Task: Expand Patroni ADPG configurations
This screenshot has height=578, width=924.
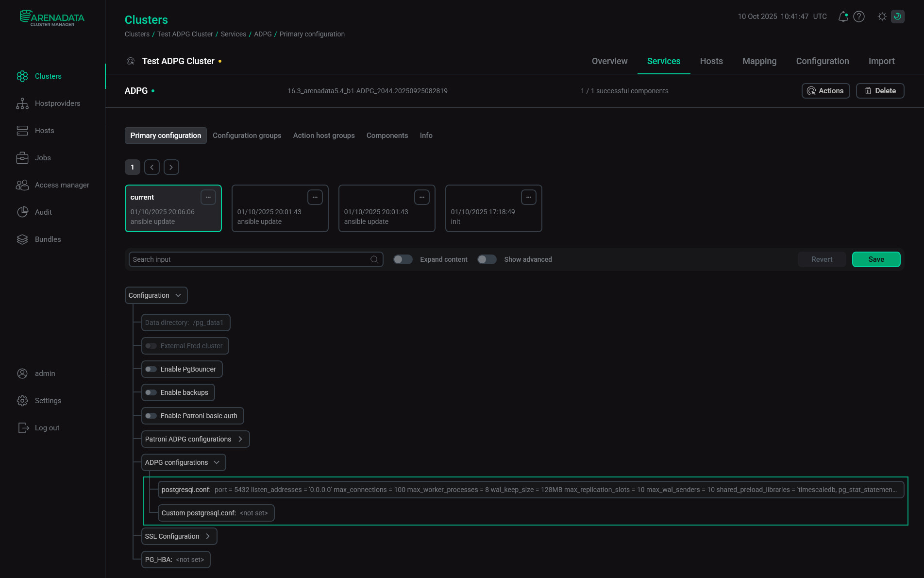Action: click(x=240, y=439)
